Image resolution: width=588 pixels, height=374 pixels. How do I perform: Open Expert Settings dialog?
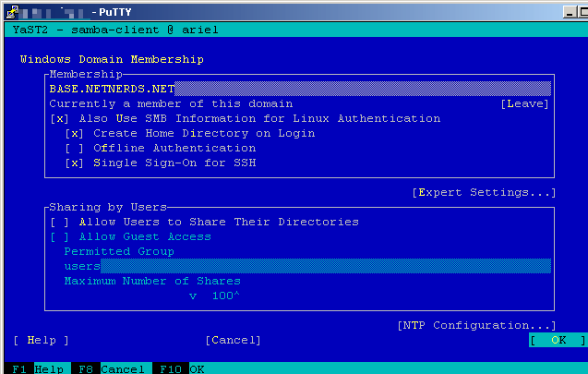click(x=484, y=192)
